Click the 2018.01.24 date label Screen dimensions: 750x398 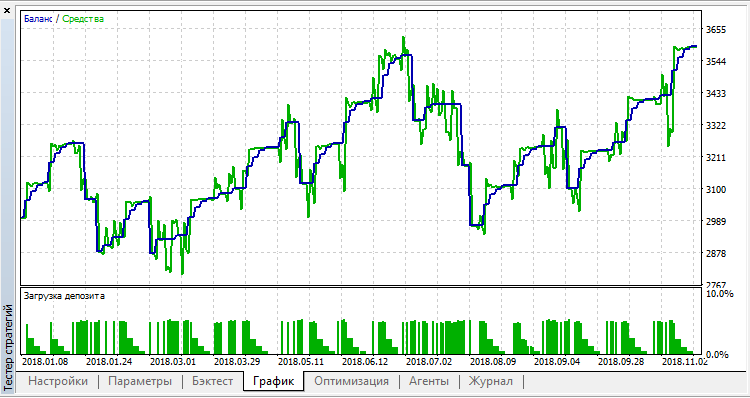click(x=109, y=362)
